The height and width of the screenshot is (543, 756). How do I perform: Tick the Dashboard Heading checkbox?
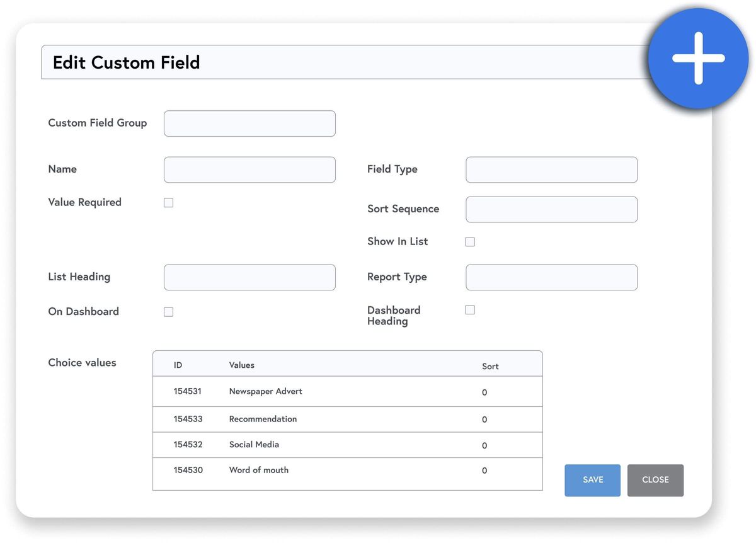pos(470,310)
